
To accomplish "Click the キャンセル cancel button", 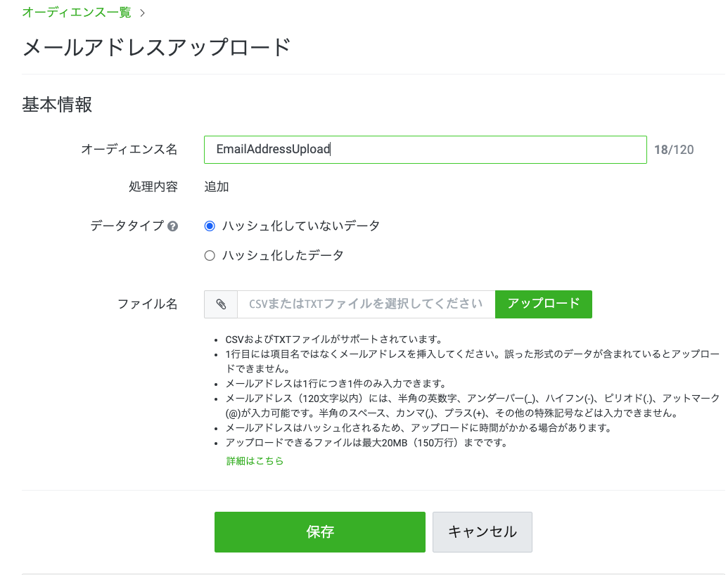I will 482,531.
